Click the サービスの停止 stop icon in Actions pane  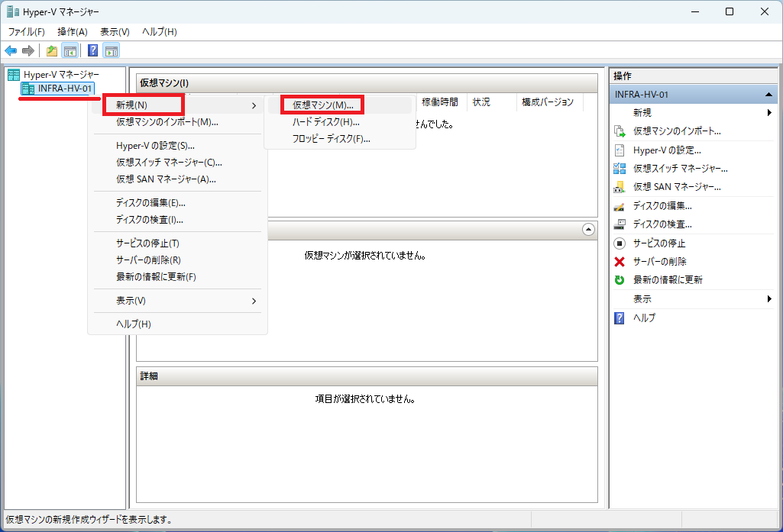620,243
